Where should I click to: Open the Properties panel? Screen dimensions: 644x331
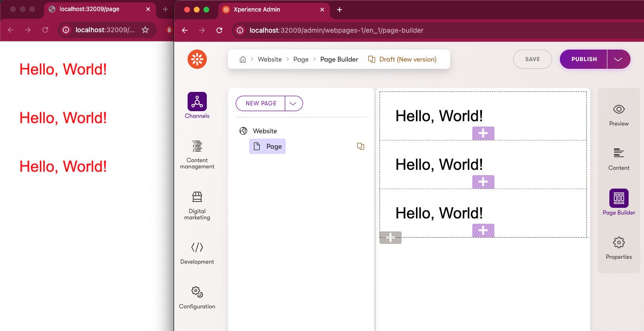click(x=619, y=247)
